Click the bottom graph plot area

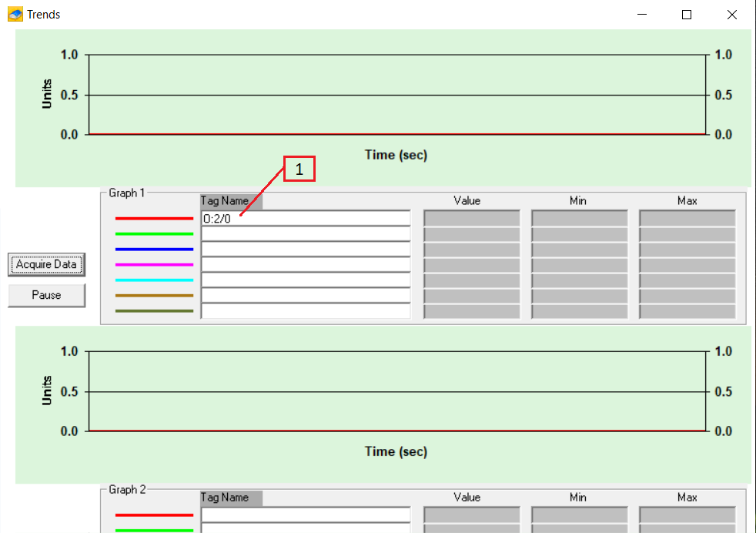pos(397,391)
